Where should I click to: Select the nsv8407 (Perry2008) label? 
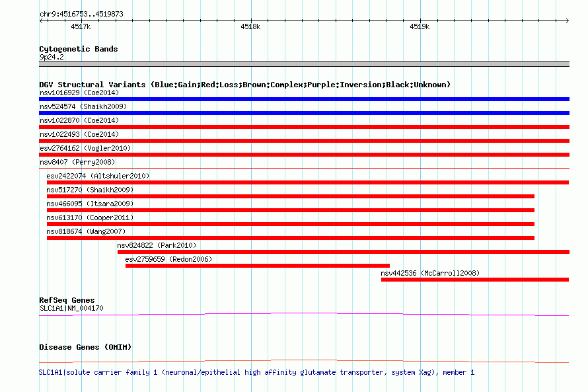pyautogui.click(x=77, y=162)
